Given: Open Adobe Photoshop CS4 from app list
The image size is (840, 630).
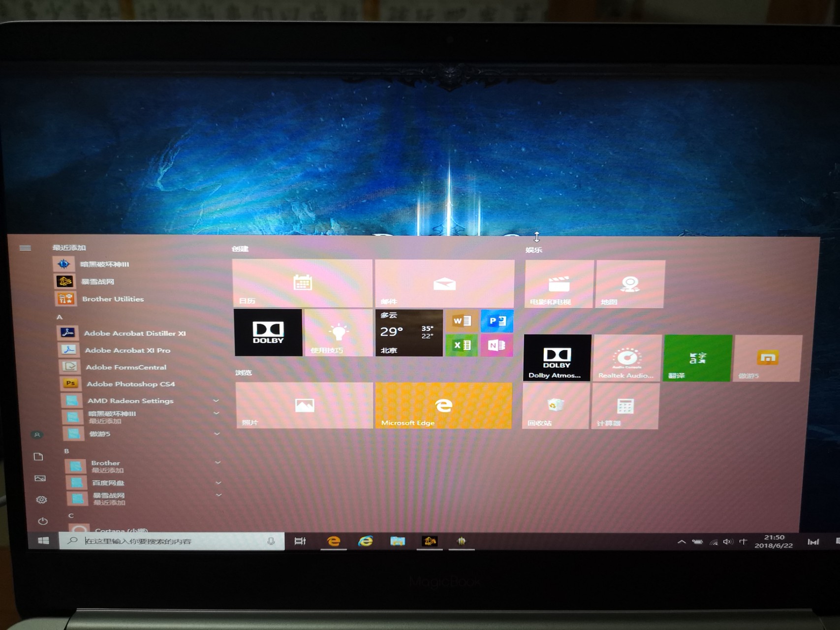Looking at the screenshot, I should [130, 384].
